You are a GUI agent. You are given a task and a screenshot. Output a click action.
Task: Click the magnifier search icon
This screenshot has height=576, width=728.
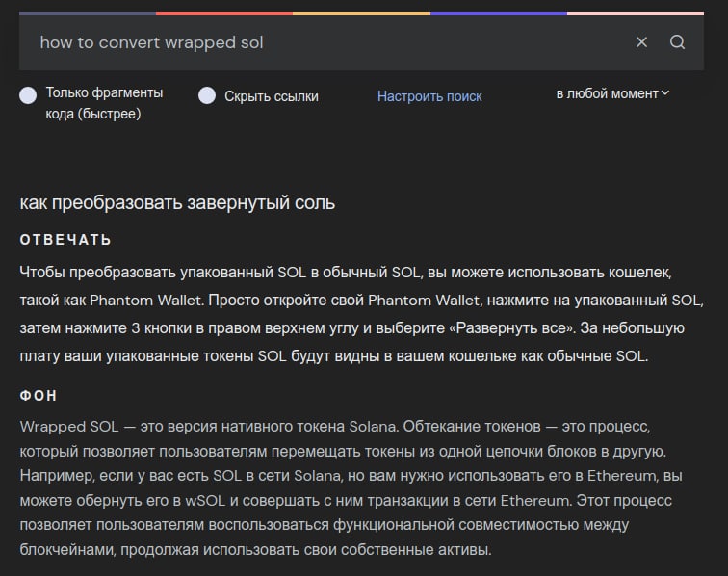pyautogui.click(x=677, y=42)
